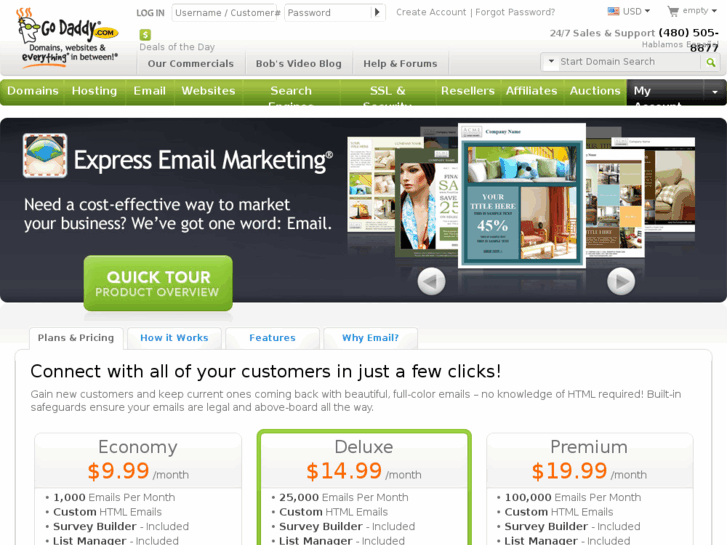Switch to the How it Works tab

(x=174, y=338)
